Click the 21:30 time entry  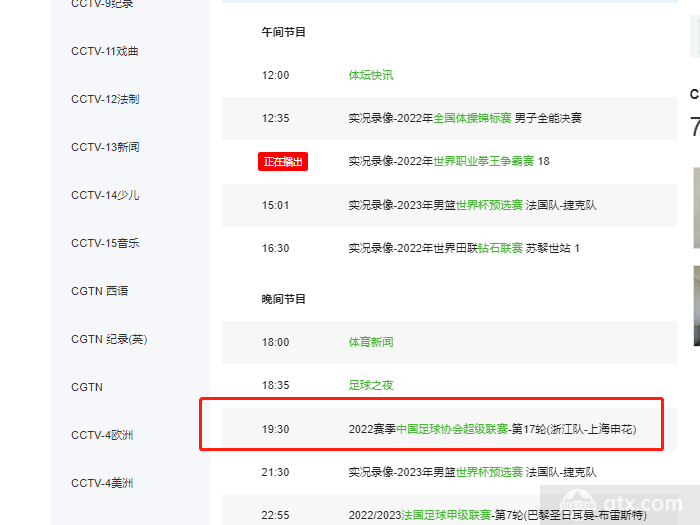tap(275, 472)
